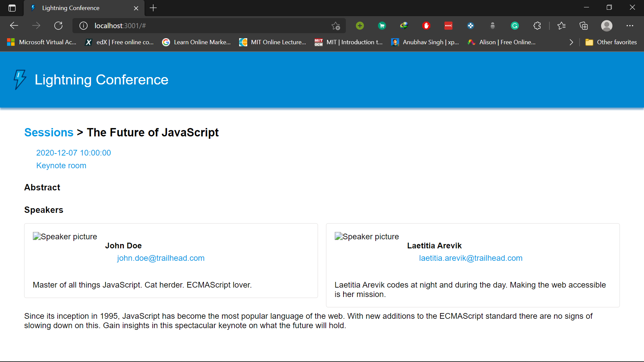Screen dimensions: 644x362
Task: Open the Grammarly extension icon
Action: 515,26
